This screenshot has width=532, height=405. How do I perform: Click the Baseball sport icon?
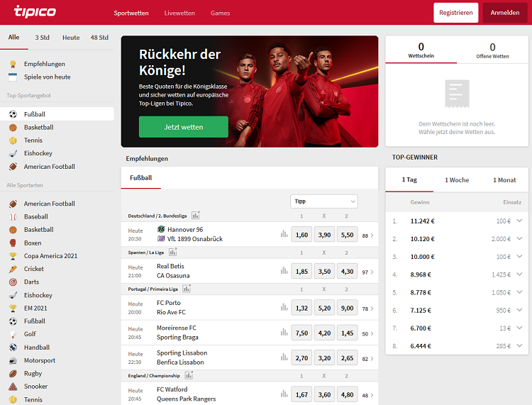tap(13, 217)
